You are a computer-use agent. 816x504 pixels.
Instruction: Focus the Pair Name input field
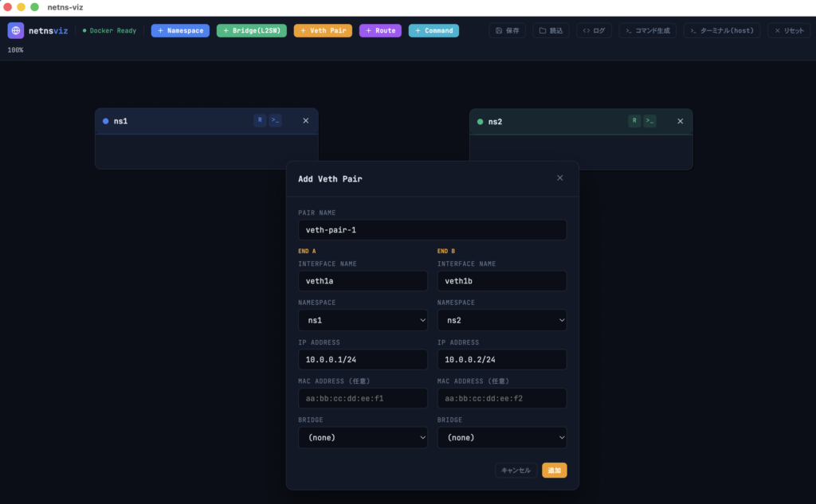pyautogui.click(x=432, y=230)
